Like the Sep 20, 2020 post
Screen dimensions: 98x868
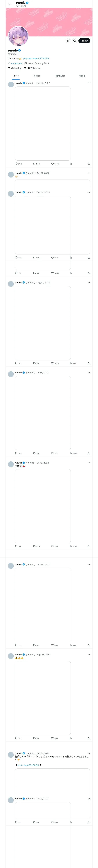[52, 738]
